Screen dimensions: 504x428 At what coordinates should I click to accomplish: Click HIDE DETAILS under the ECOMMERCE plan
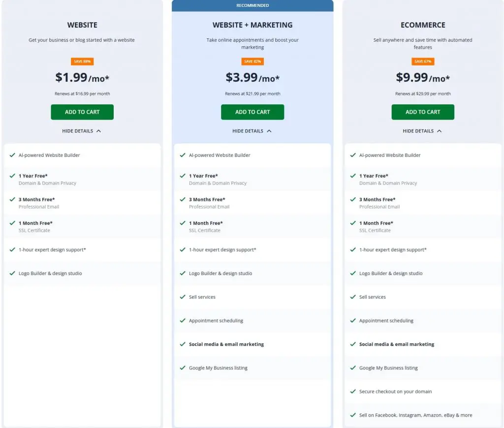click(422, 131)
